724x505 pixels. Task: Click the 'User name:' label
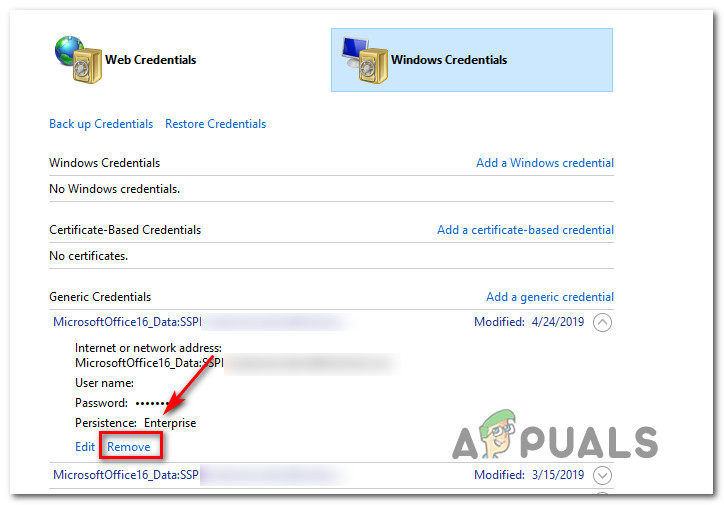104,383
